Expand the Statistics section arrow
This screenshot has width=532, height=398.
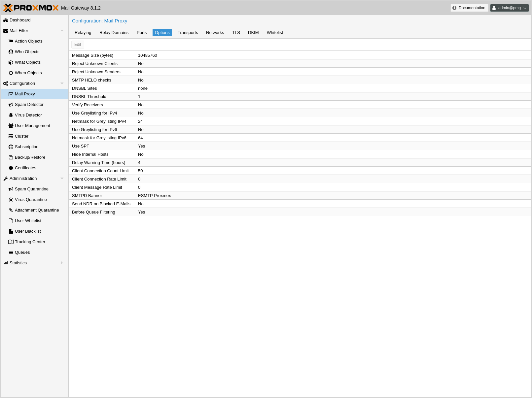pos(62,263)
